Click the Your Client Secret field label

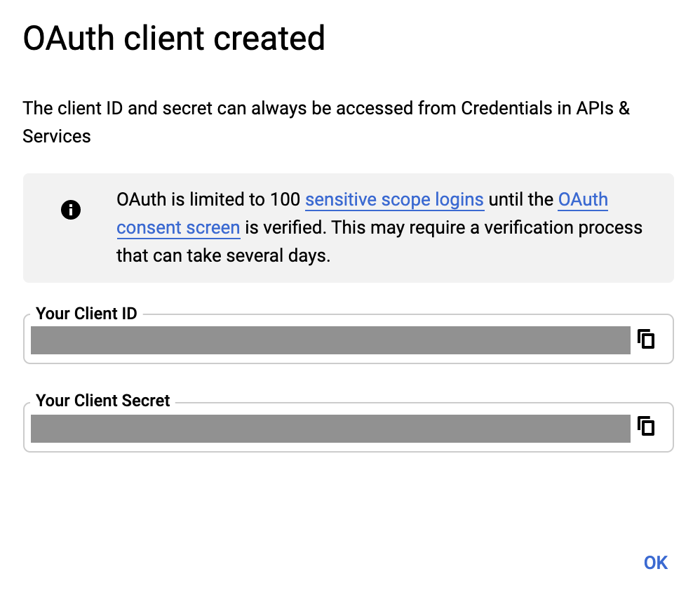tap(102, 401)
